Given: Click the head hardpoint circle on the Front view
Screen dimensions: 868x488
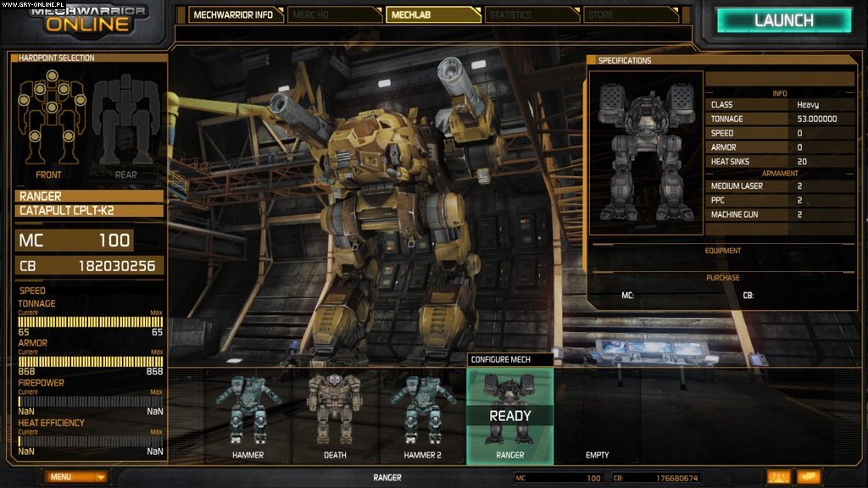Looking at the screenshot, I should pos(52,75).
